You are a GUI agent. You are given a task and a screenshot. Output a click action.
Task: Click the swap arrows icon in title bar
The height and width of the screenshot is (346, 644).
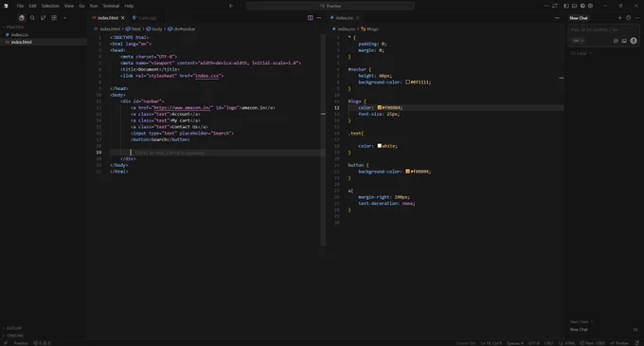click(555, 6)
